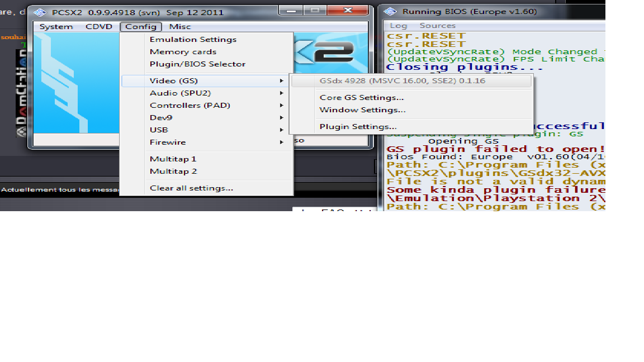Click the first 'csr.RESET' log line
Viewport: 644px width, 362px height.
[426, 36]
